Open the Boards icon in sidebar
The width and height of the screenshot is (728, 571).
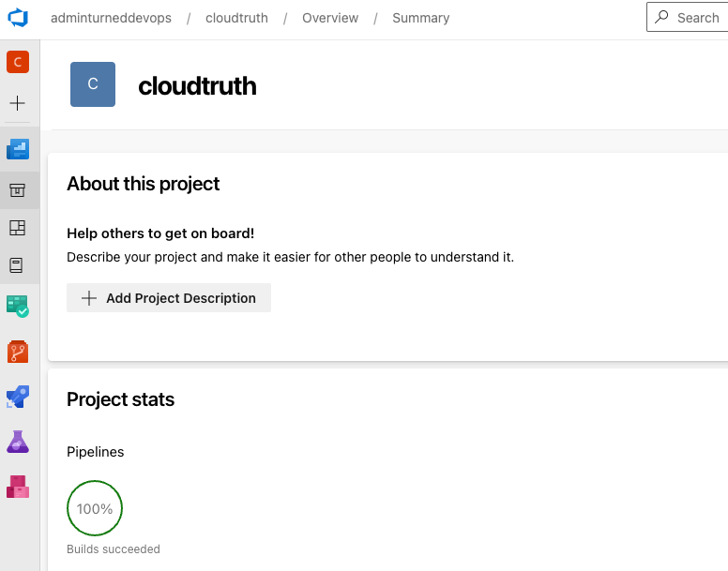(18, 307)
